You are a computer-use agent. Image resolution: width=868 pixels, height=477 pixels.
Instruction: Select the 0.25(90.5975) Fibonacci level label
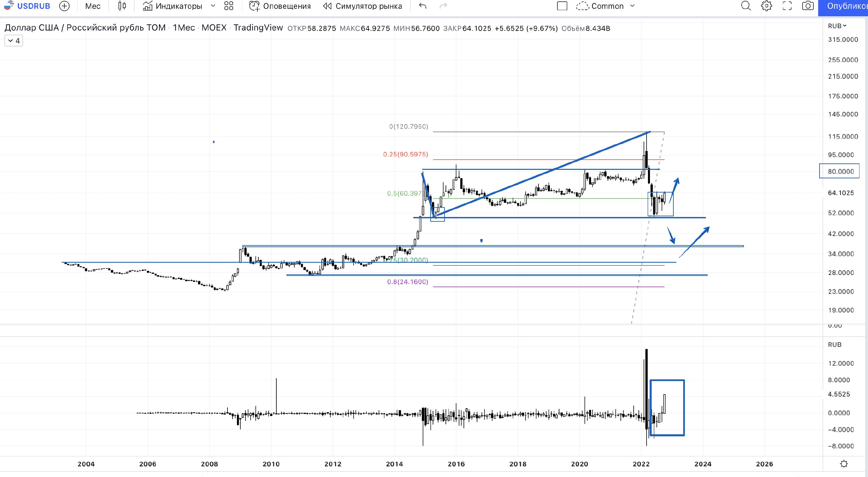click(x=406, y=154)
